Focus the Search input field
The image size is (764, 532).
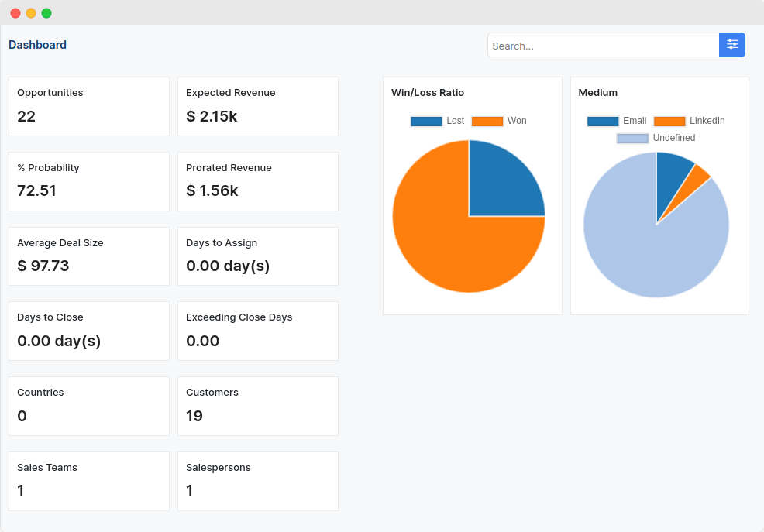coord(603,45)
